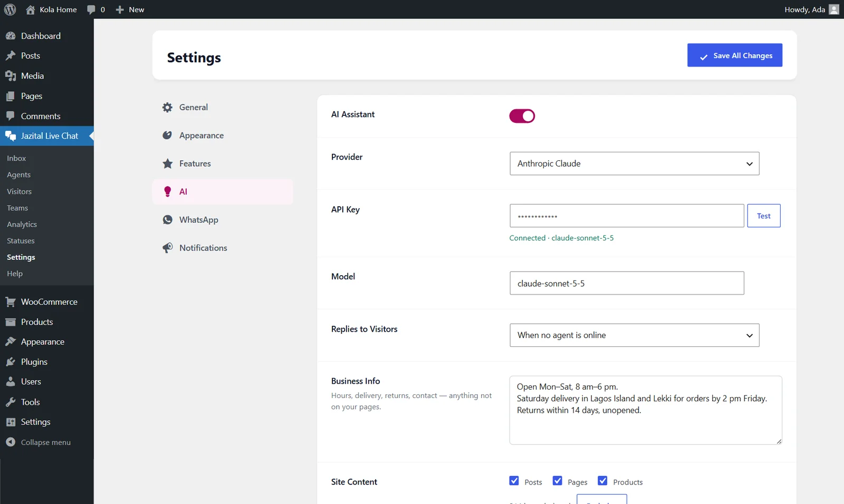Click the Kola Home house icon
This screenshot has width=844, height=504.
[30, 9]
